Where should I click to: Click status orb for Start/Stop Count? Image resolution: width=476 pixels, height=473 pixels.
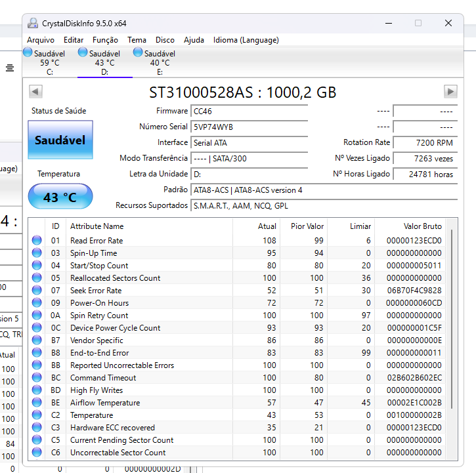(x=37, y=265)
